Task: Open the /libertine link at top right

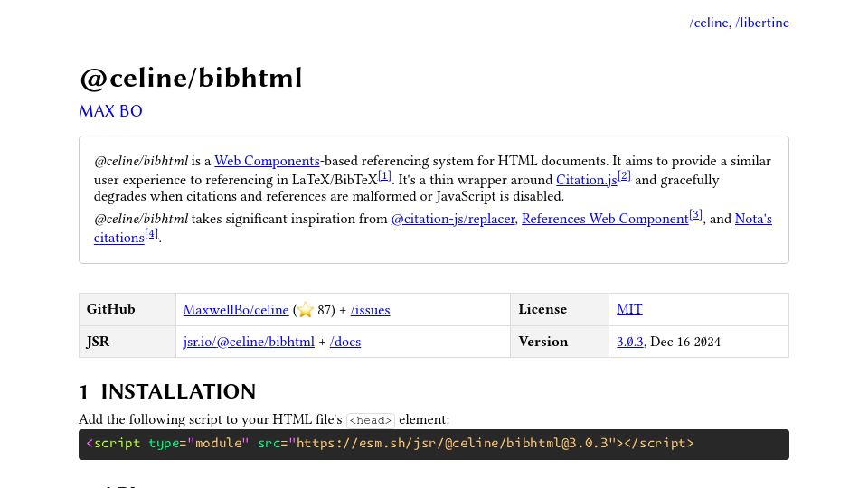Action: (x=762, y=23)
